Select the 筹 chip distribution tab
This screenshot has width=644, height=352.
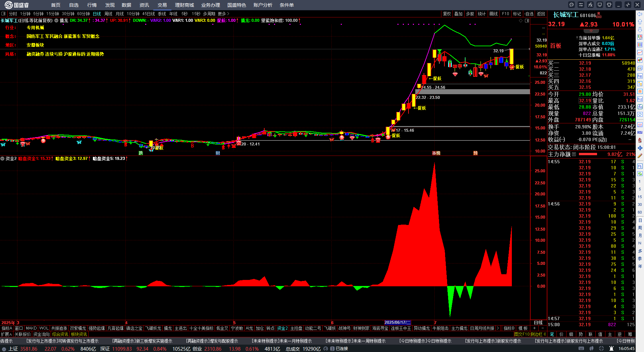coord(630,334)
